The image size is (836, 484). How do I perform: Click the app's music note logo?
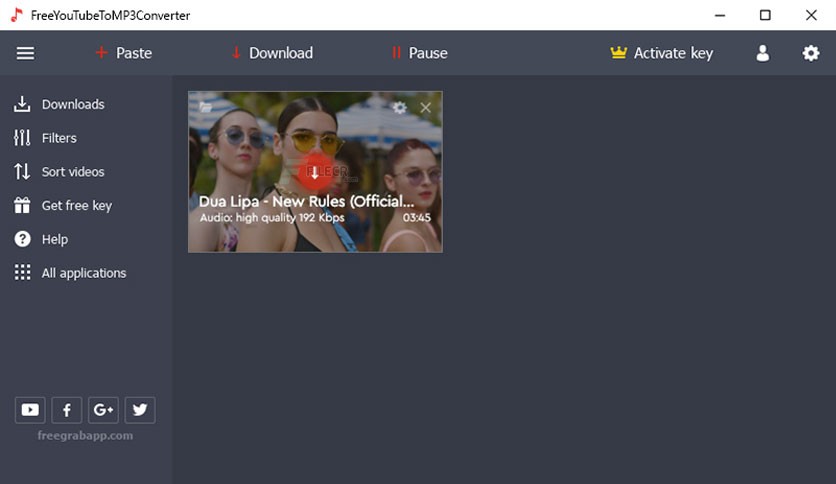pos(17,15)
